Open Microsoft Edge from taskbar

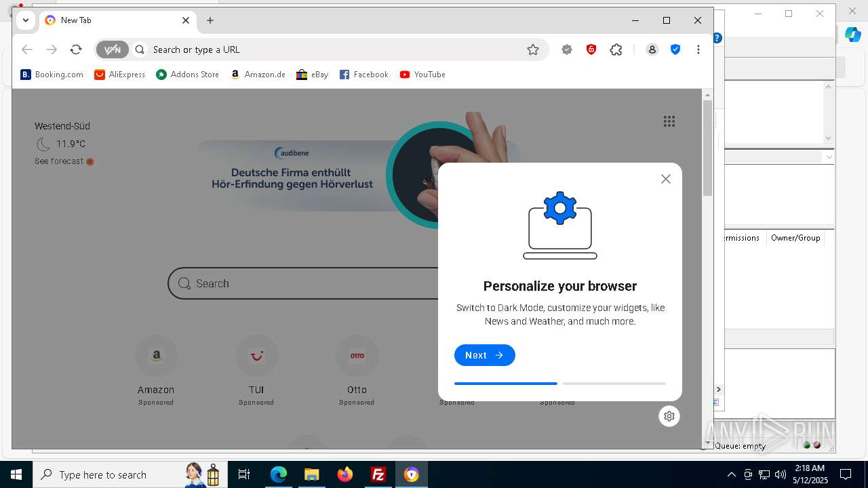click(x=279, y=474)
